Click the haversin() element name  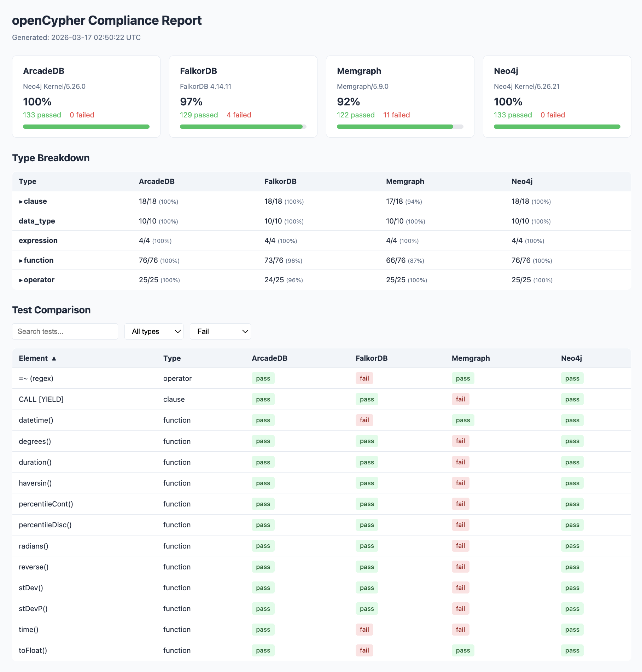[35, 483]
